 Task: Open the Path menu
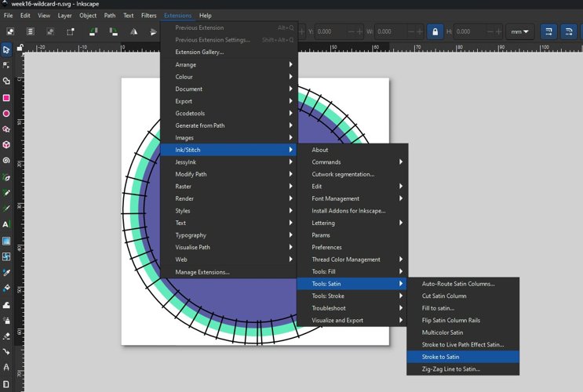coord(110,16)
